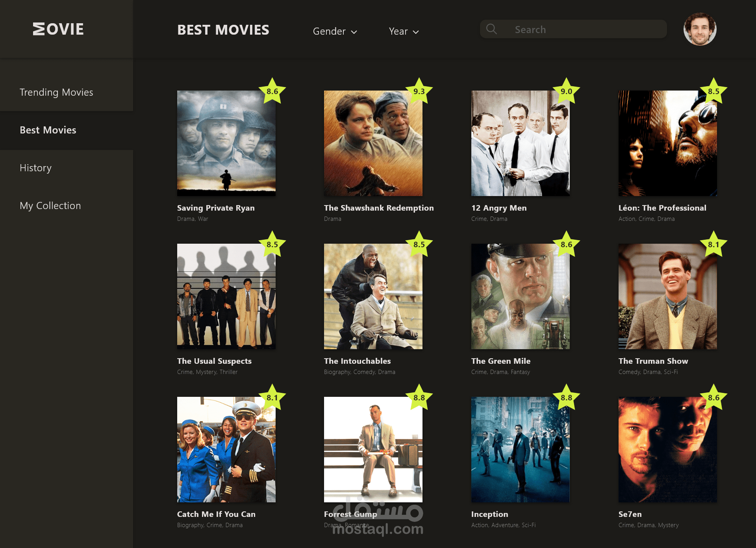Open The Intouchables poster
The height and width of the screenshot is (548, 756).
[373, 296]
